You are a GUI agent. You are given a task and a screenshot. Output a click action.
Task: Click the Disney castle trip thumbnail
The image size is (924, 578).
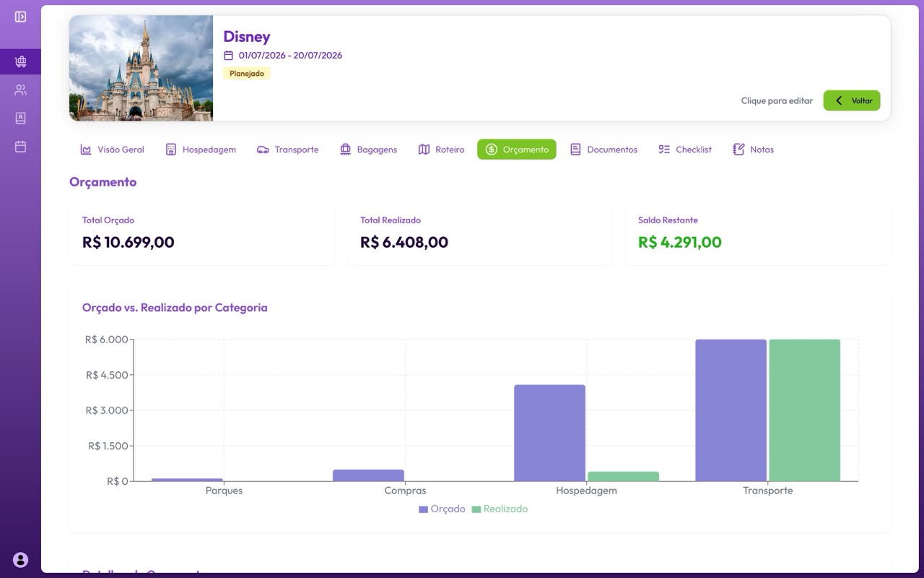point(141,68)
